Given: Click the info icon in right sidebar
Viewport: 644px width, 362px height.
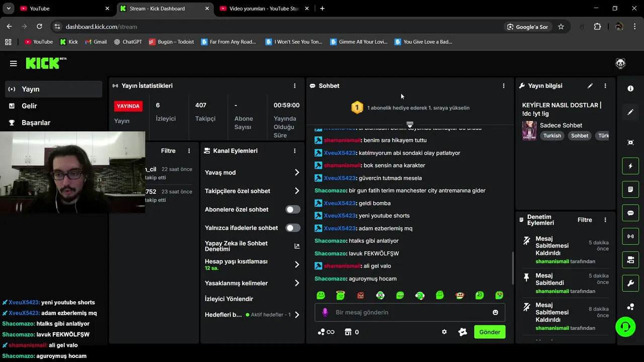Looking at the screenshot, I should (630, 88).
